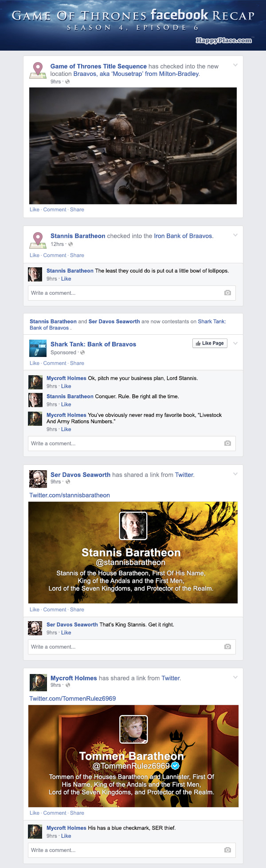Click Mycroft avatar beside Livestock book comment
Image resolution: width=266 pixels, height=868 pixels.
[35, 419]
